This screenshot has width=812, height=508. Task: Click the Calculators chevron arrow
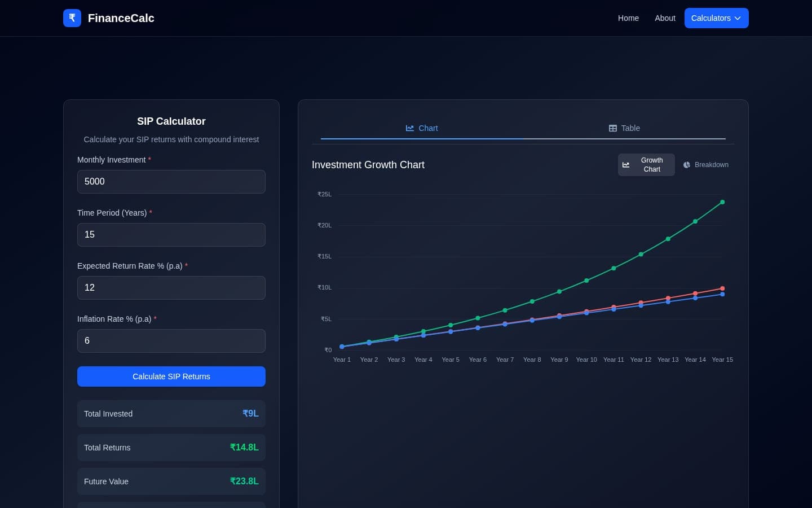point(738,18)
